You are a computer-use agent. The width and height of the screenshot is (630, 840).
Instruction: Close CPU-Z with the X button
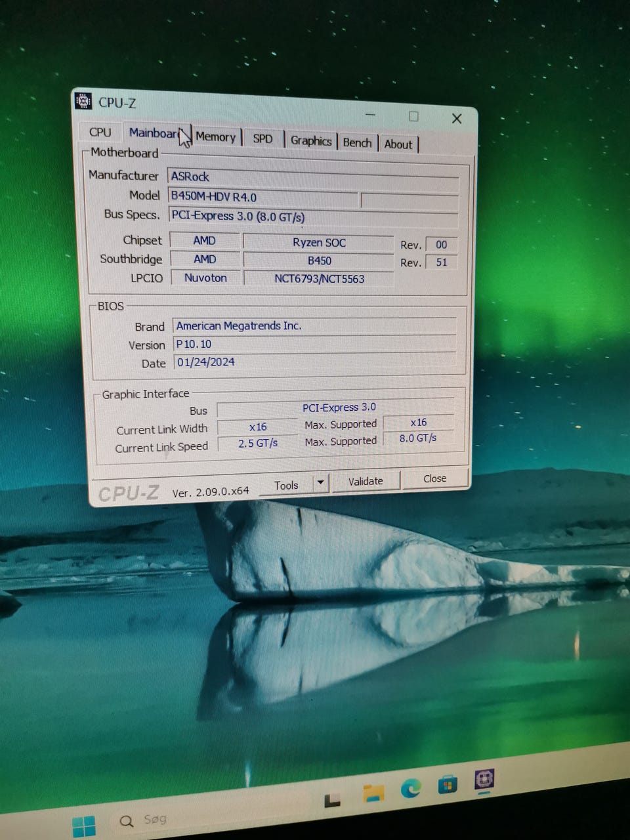tap(457, 118)
